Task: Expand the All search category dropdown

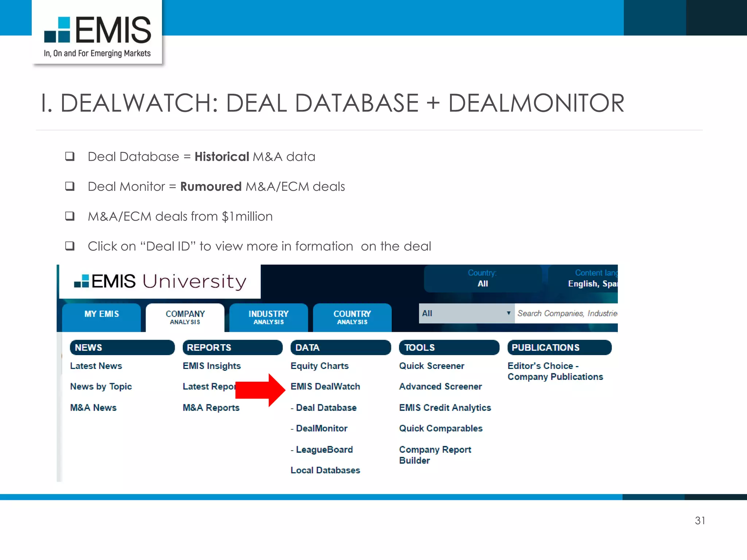Action: point(467,313)
